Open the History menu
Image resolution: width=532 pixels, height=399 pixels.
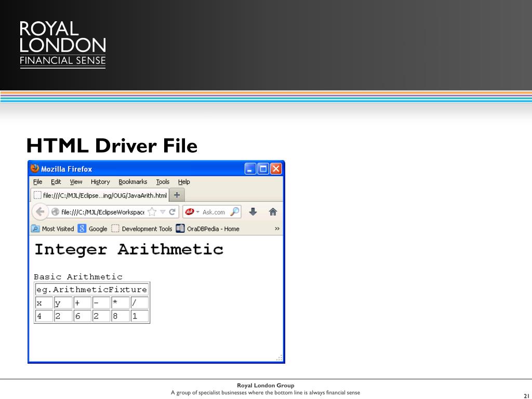[x=100, y=182]
